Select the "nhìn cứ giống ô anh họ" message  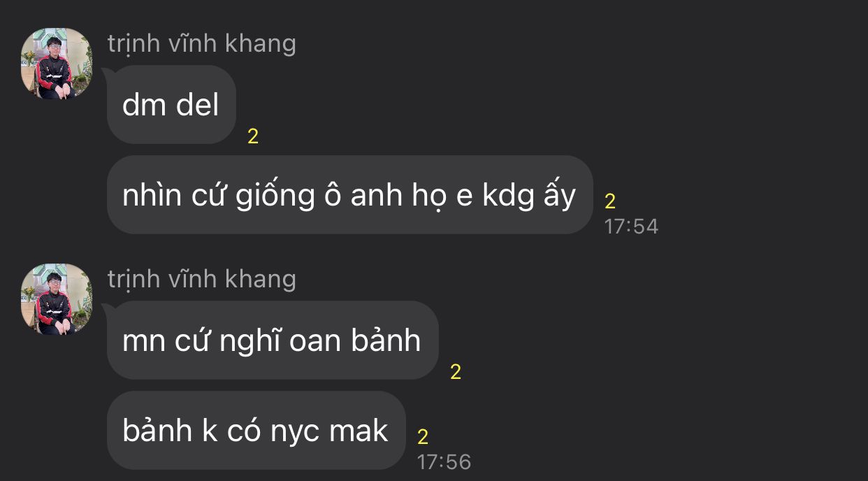pos(349,195)
